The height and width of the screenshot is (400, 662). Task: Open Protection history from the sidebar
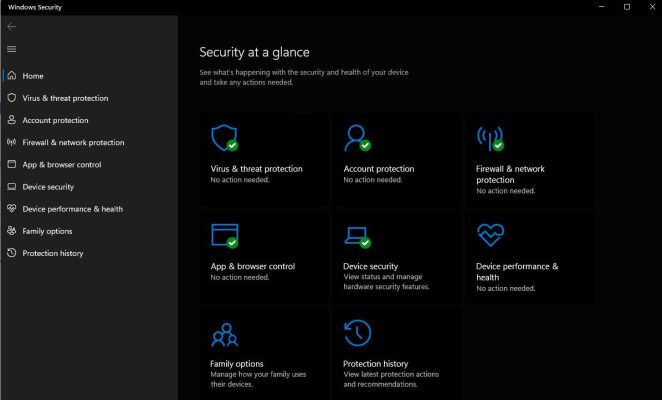click(x=52, y=253)
